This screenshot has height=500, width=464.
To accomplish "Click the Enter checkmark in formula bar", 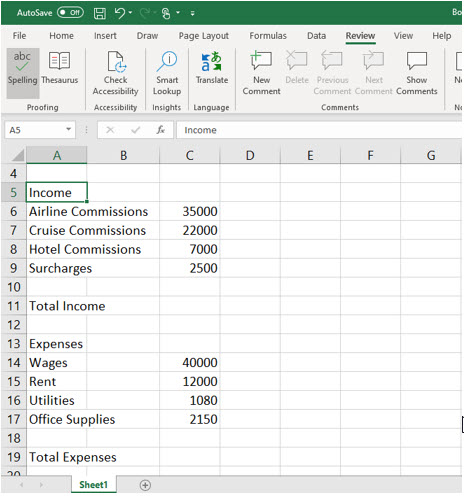I will pyautogui.click(x=135, y=130).
